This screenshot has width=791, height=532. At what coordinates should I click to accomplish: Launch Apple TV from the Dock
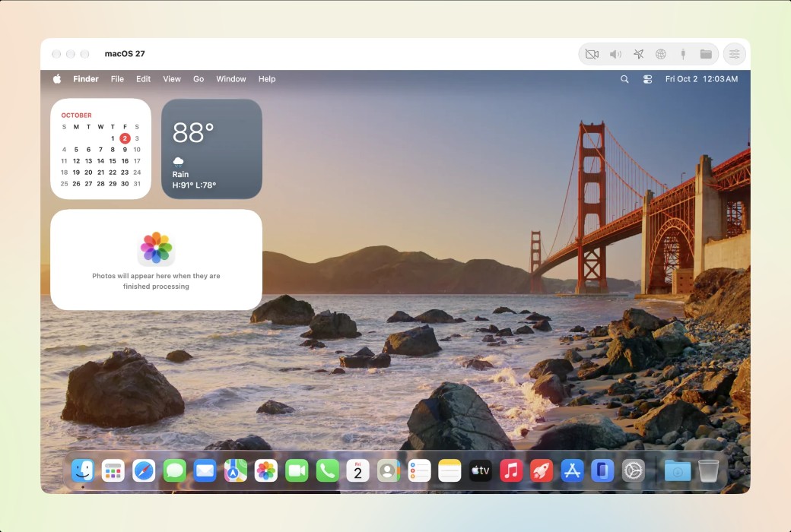[x=480, y=471]
